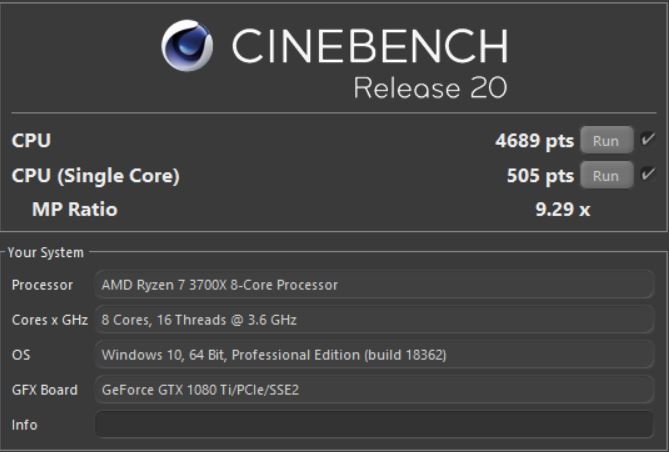Screen dimensions: 669x452
Task: Click the CPU (Single Core) label
Action: pyautogui.click(x=96, y=176)
